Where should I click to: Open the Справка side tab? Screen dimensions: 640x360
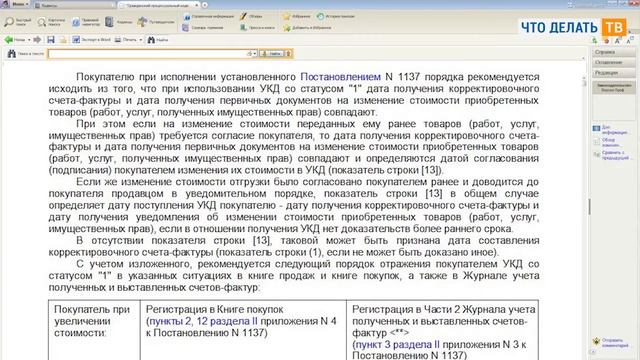pyautogui.click(x=613, y=52)
